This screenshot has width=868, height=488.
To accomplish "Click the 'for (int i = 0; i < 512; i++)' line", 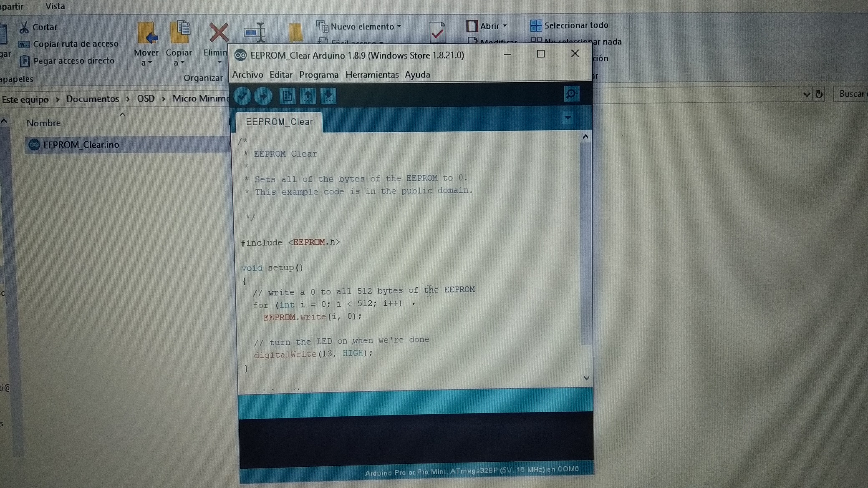I will coord(328,304).
